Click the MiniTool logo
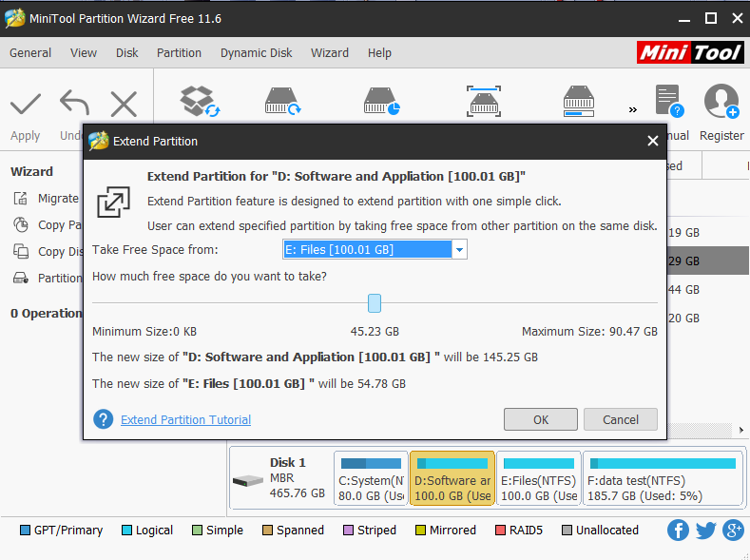Viewport: 750px width, 560px height. pyautogui.click(x=690, y=52)
